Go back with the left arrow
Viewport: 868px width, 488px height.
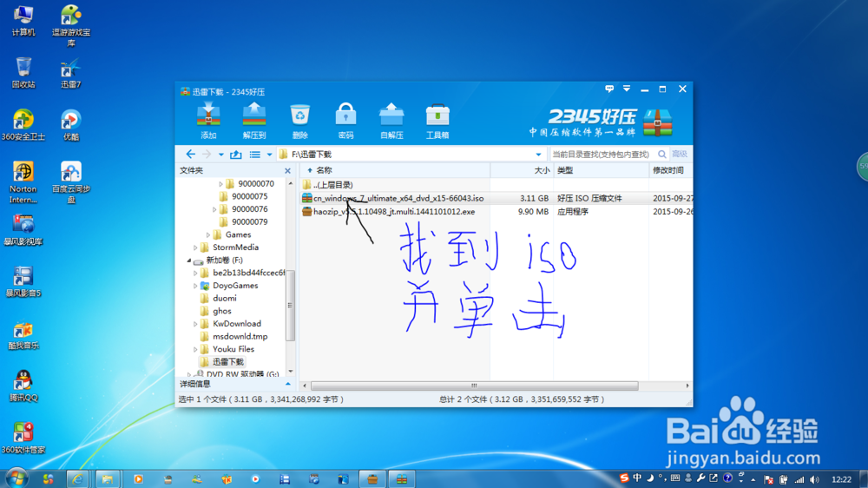point(190,154)
